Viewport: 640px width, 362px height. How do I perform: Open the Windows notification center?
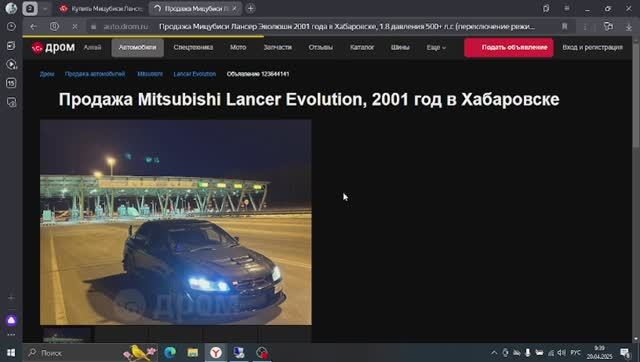tap(625, 353)
